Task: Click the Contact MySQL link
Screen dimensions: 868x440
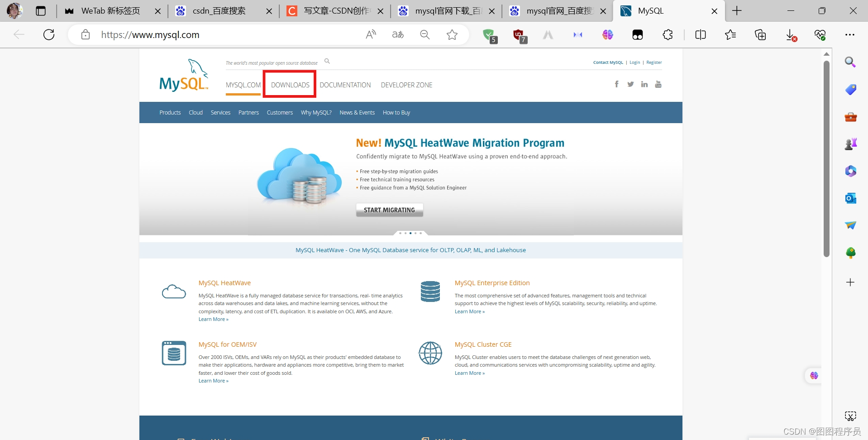Action: tap(608, 62)
